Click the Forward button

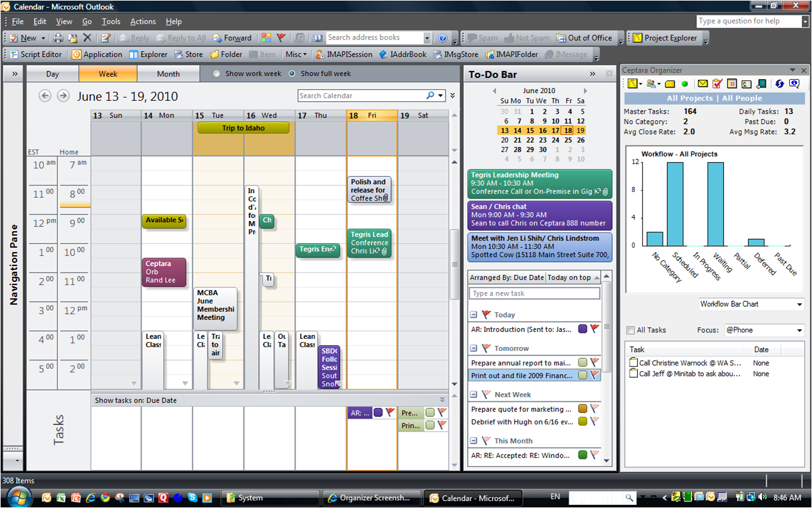(x=232, y=38)
